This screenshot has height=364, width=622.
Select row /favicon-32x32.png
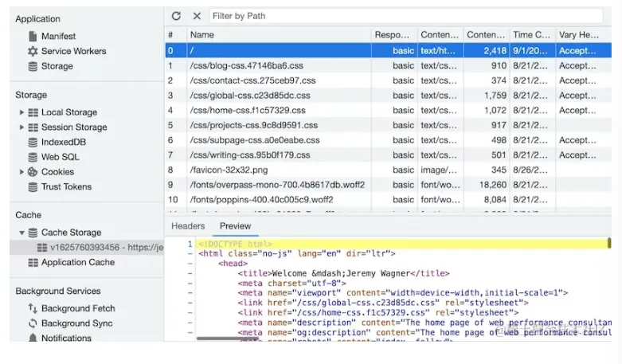tap(388, 170)
